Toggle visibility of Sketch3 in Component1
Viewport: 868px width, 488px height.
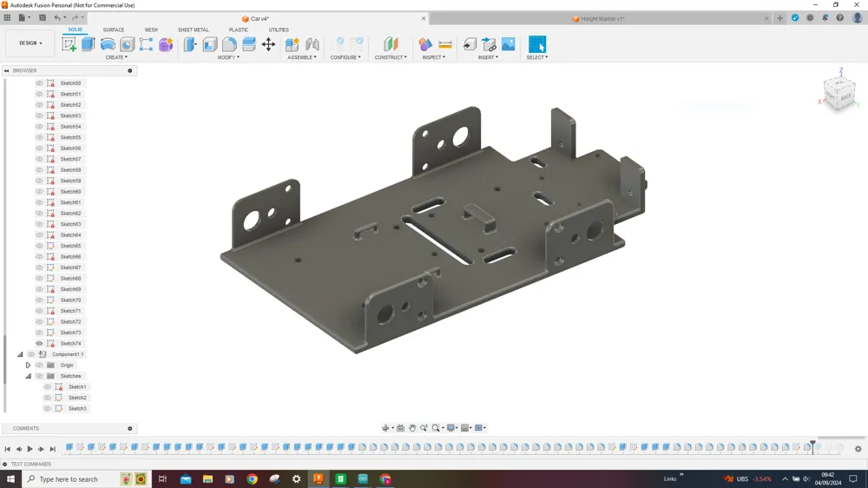pos(48,409)
